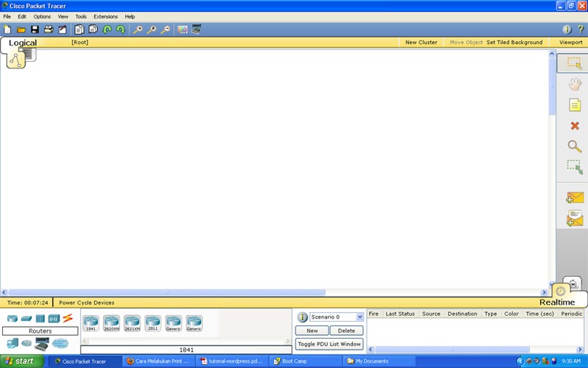Open the Extensions menu
The width and height of the screenshot is (588, 368).
tap(106, 16)
